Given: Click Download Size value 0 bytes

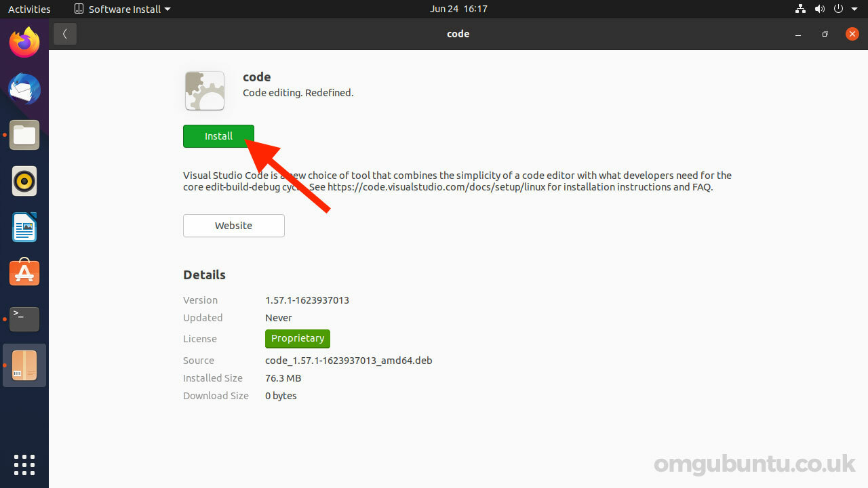Looking at the screenshot, I should (281, 396).
